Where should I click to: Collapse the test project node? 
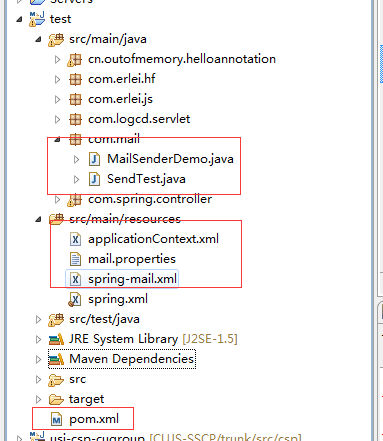click(19, 19)
